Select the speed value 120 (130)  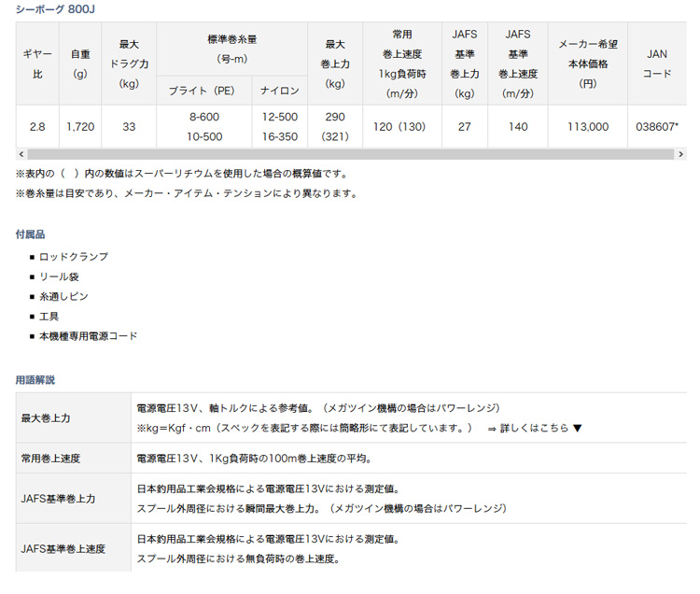coord(399,127)
